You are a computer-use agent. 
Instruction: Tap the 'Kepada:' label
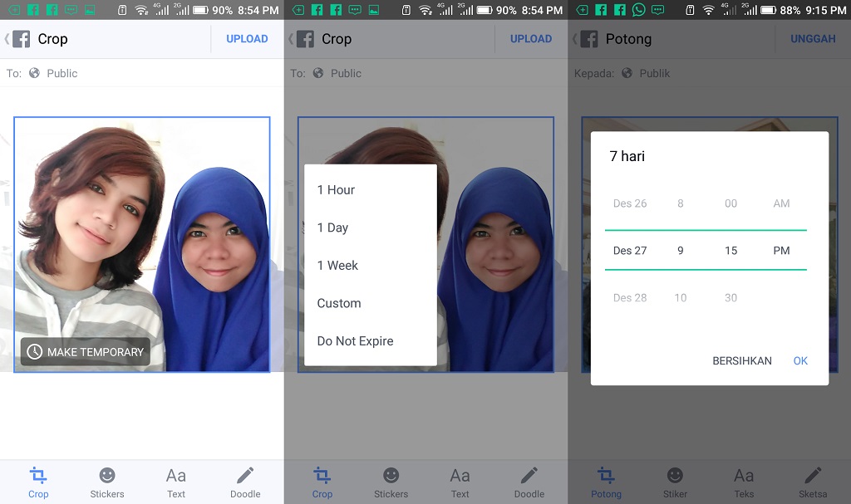click(594, 73)
